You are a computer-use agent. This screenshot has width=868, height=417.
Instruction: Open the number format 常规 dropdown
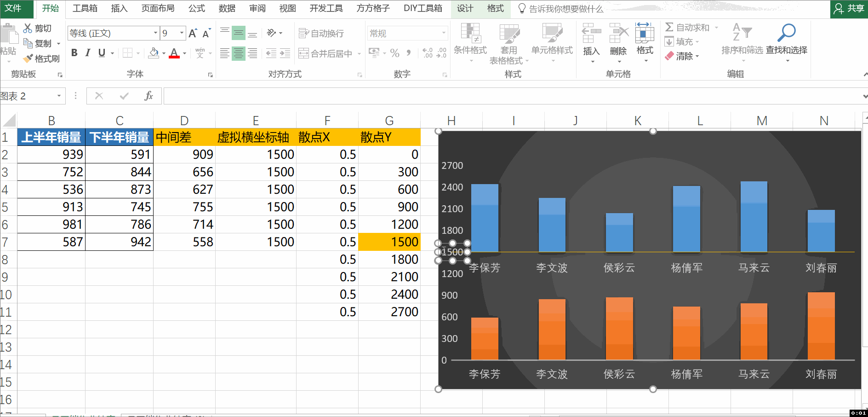tap(443, 33)
